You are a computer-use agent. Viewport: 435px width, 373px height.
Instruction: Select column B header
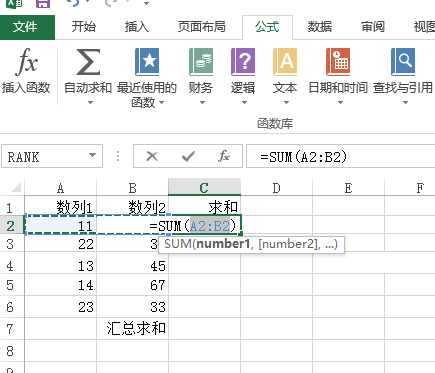click(x=132, y=188)
